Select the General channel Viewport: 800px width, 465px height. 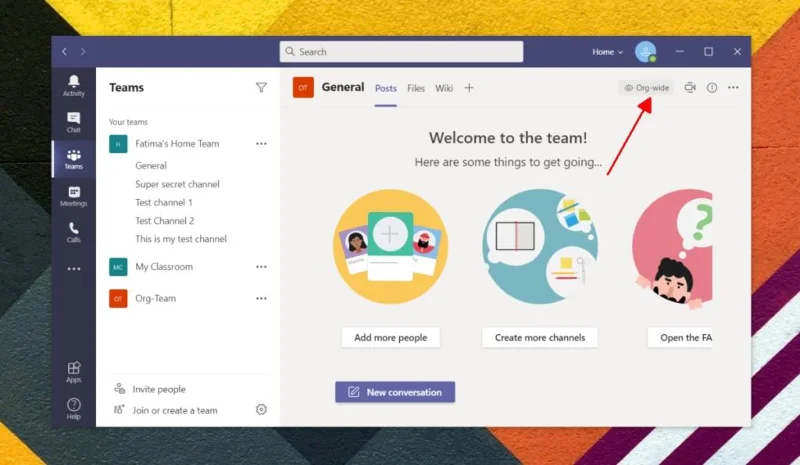point(151,165)
